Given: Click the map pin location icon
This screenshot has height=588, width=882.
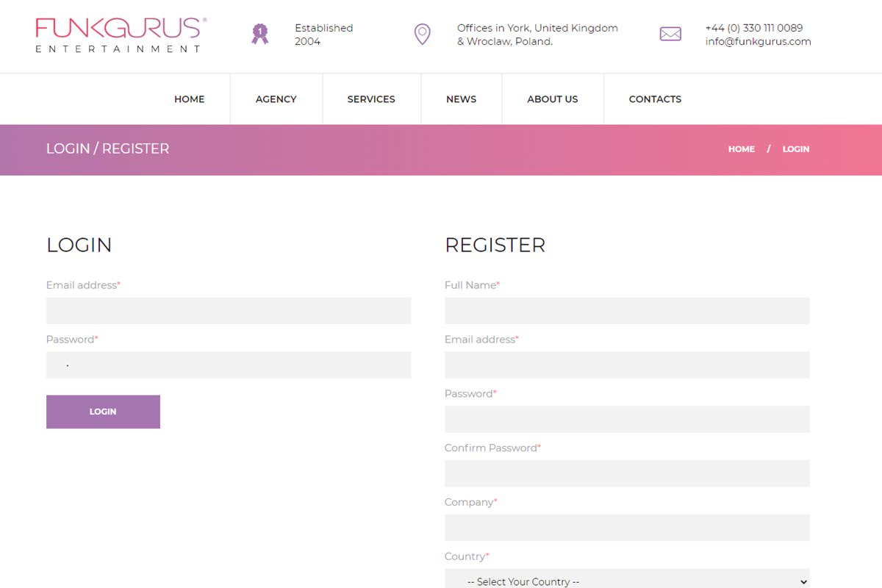Looking at the screenshot, I should (x=422, y=34).
